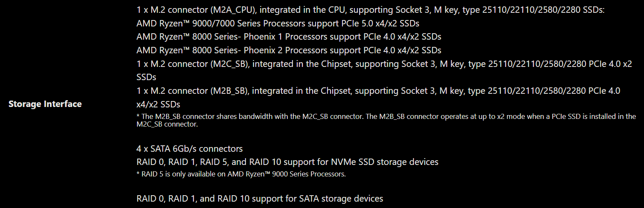Click the Phoenix 2 Processors support line
Screen dimensions: 644x208
pyautogui.click(x=289, y=50)
